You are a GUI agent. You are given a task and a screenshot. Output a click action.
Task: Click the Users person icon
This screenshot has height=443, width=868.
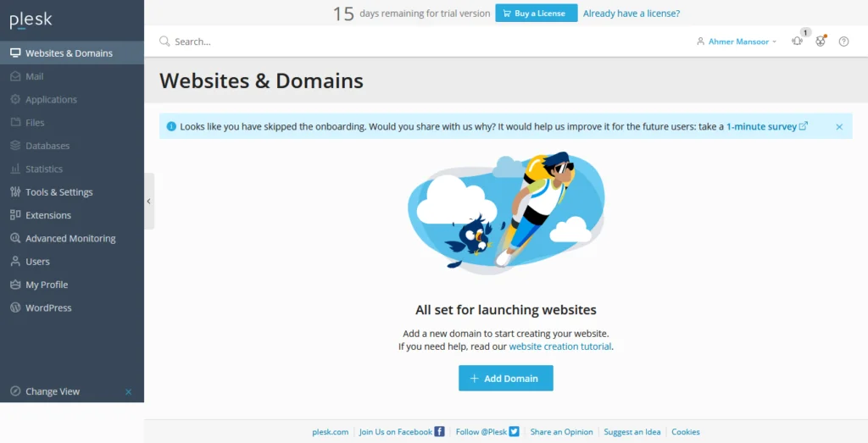(15, 262)
